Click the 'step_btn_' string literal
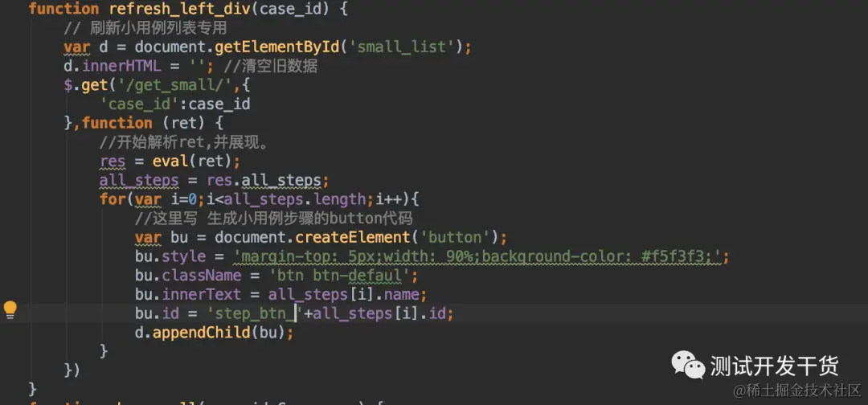Image resolution: width=868 pixels, height=405 pixels. 255,313
